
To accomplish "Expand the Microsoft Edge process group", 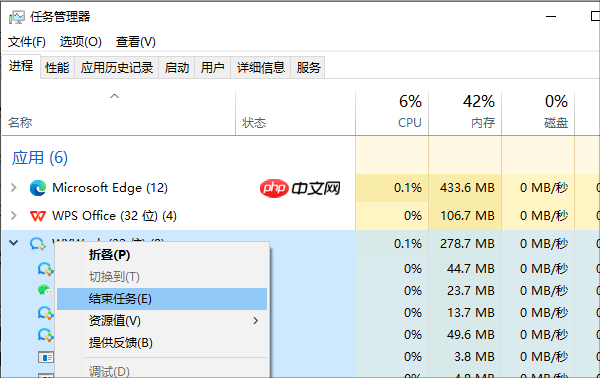I will (14, 187).
